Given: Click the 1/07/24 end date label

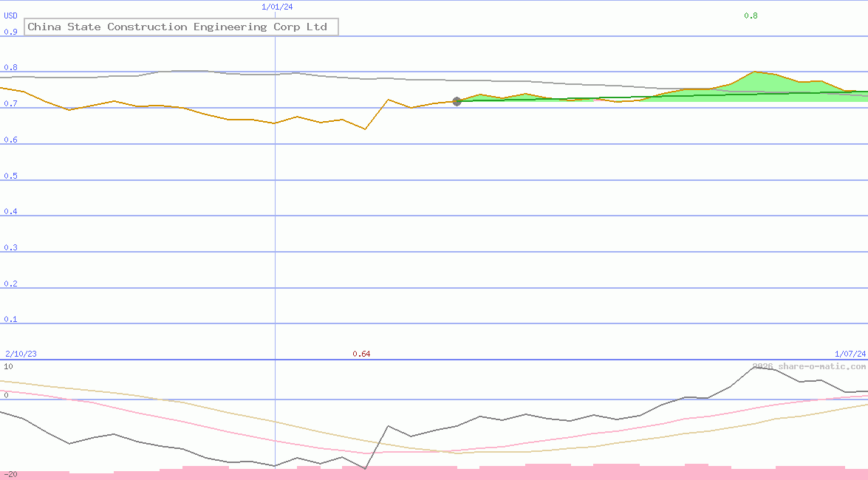Looking at the screenshot, I should (x=850, y=354).
